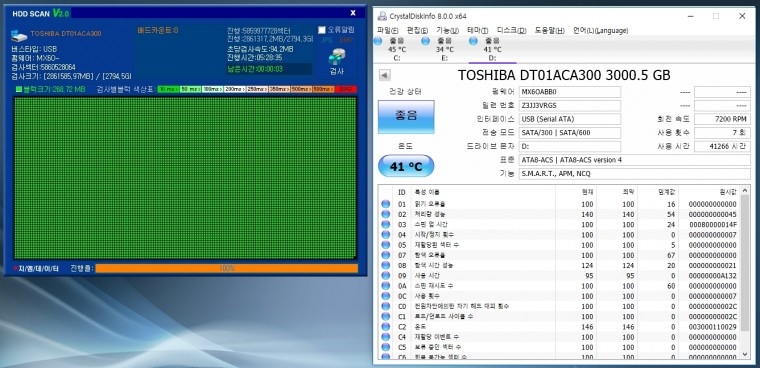Click the interface field USB (Serial ATA)

tap(570, 119)
